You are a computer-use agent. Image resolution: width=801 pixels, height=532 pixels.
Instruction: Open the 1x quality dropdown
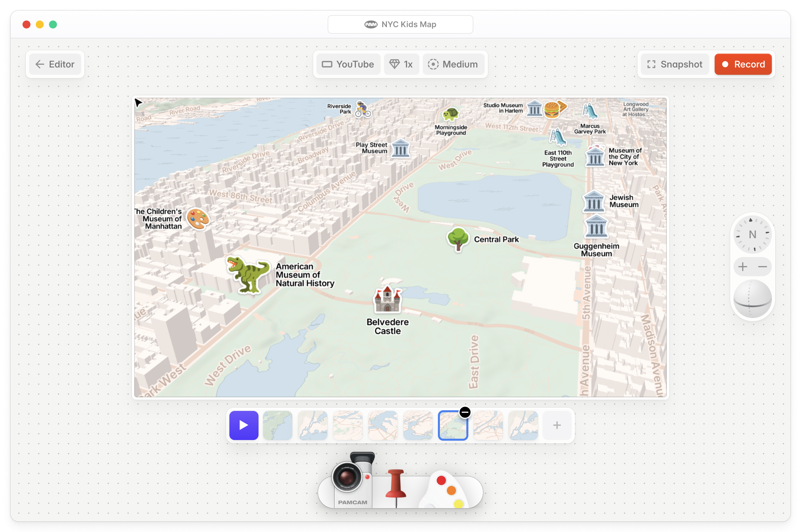click(x=401, y=64)
